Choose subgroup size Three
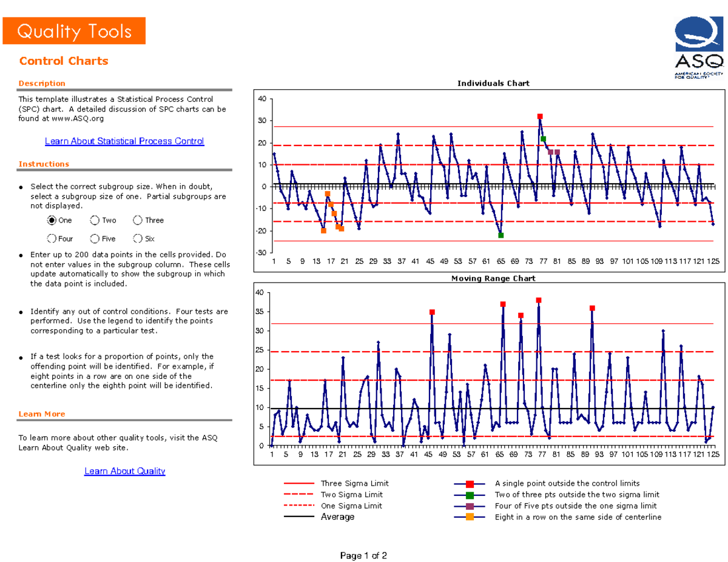 coord(138,221)
